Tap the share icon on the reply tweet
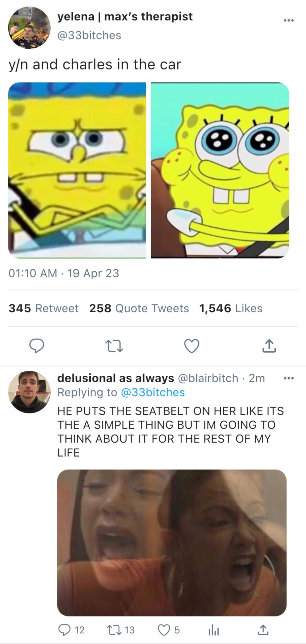The width and height of the screenshot is (306, 644). (263, 630)
